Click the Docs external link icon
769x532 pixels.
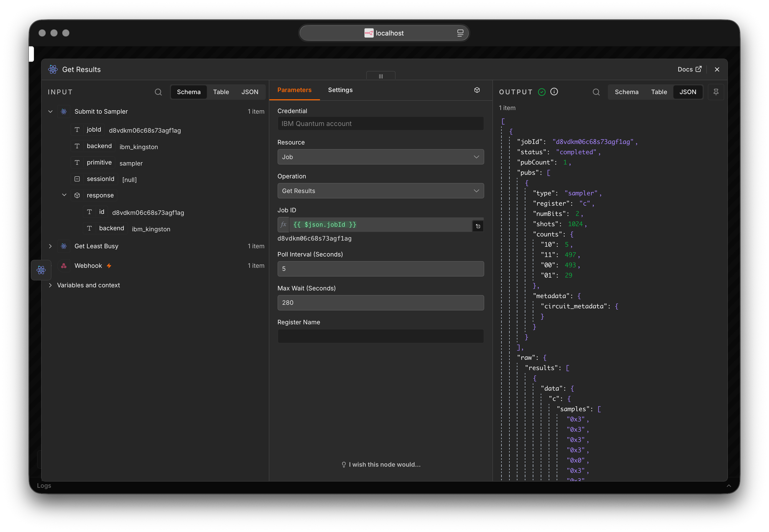[699, 69]
